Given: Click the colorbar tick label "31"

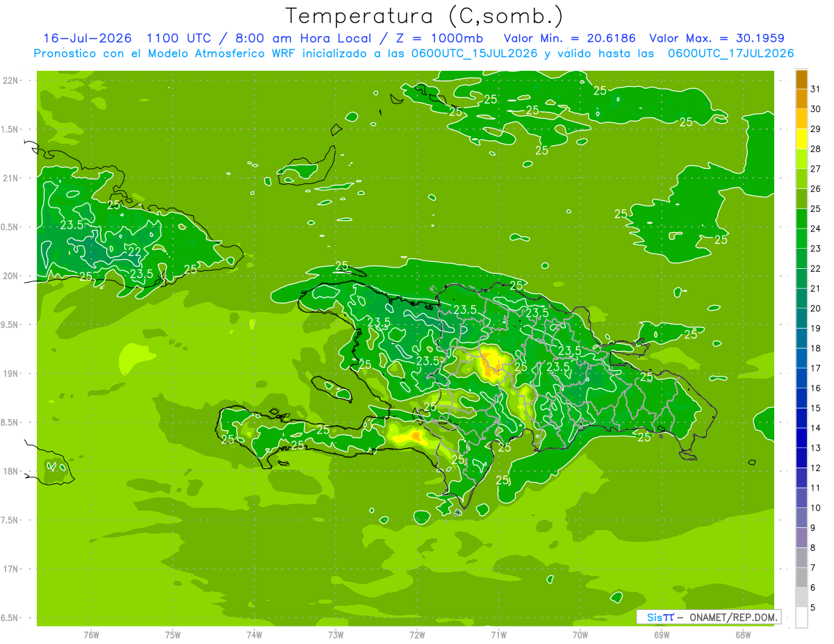Looking at the screenshot, I should coord(816,88).
